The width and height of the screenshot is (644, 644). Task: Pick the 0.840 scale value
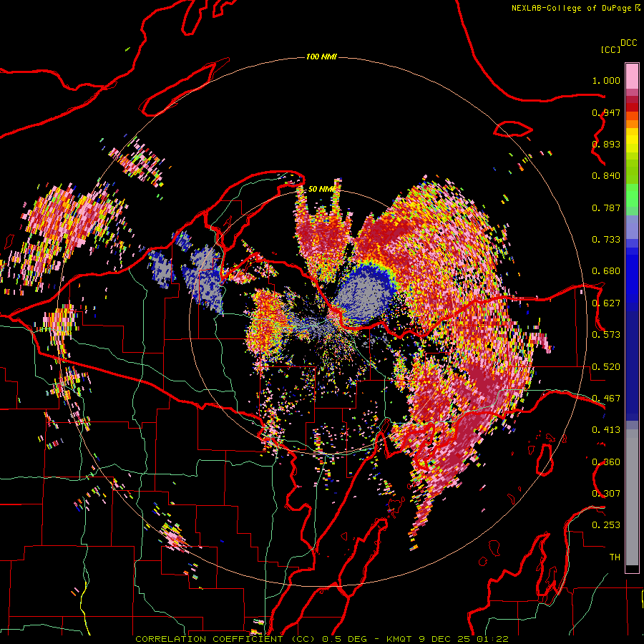606,176
